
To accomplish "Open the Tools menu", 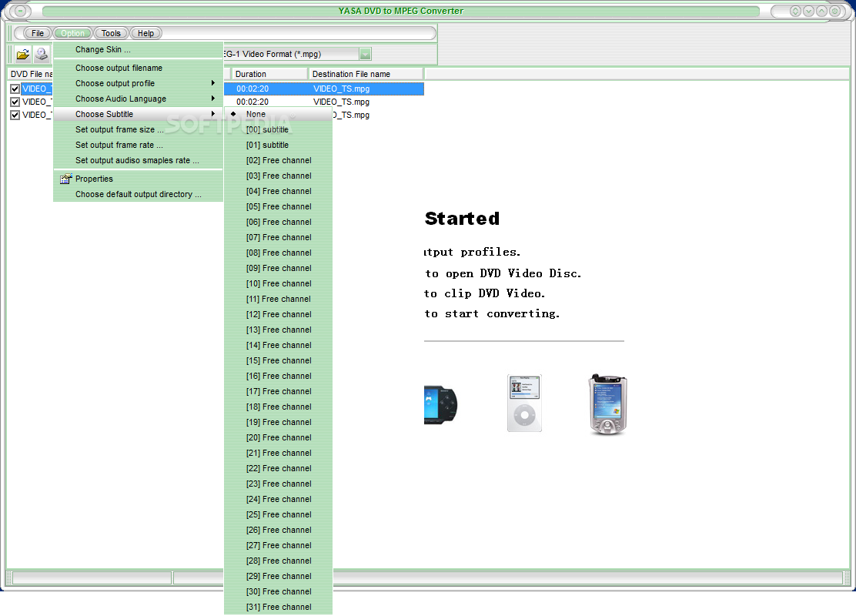I will [111, 33].
